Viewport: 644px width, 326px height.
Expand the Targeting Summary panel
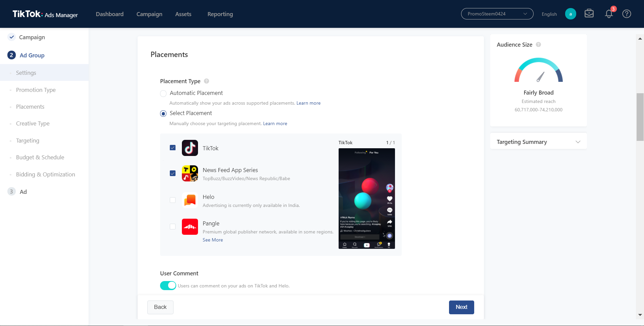click(538, 142)
